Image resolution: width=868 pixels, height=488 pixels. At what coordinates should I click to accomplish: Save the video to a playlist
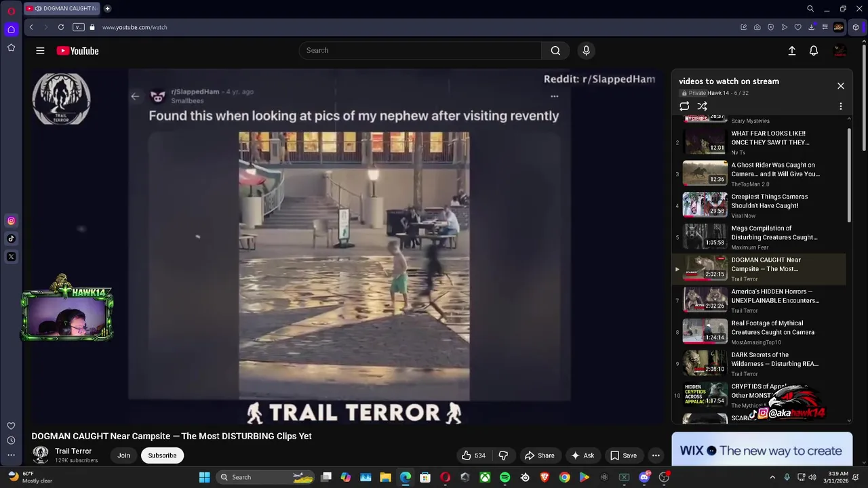(623, 455)
